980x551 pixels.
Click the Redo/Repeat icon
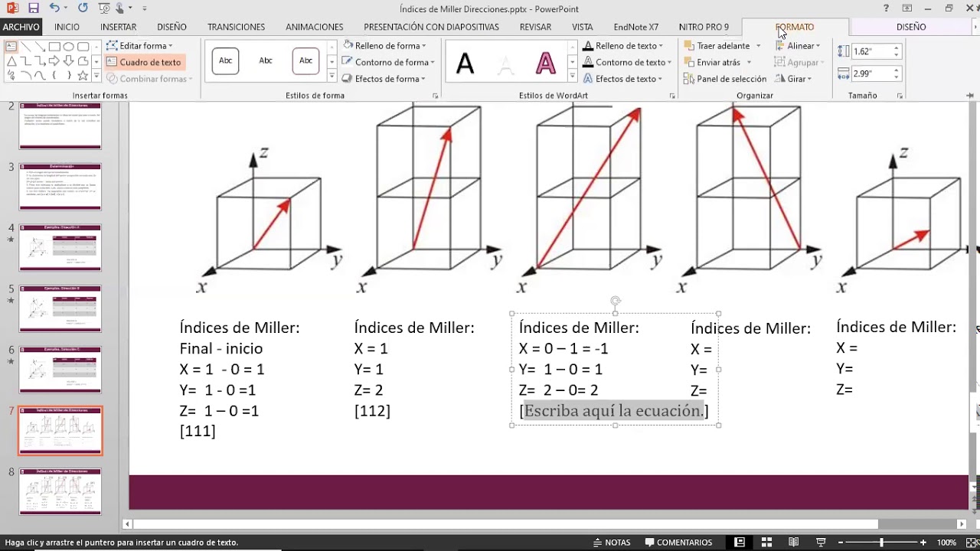83,8
